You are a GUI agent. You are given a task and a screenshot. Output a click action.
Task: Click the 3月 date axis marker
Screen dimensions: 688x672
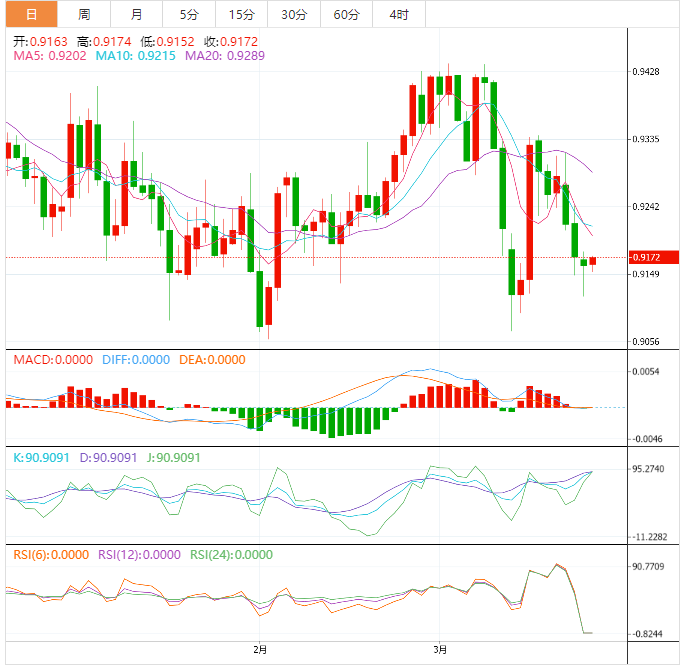pos(440,650)
